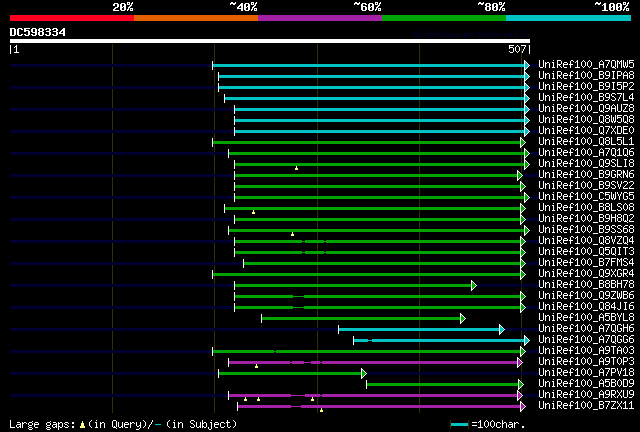Click the arrowhead ending the UniRef100_A7PV18 alignment
The width and height of the screenshot is (640, 432).
(364, 374)
